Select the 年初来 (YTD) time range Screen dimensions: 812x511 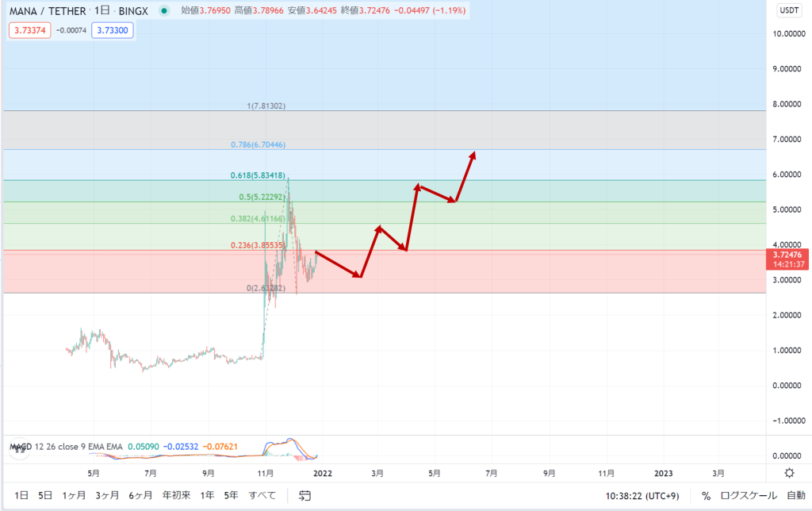(175, 496)
